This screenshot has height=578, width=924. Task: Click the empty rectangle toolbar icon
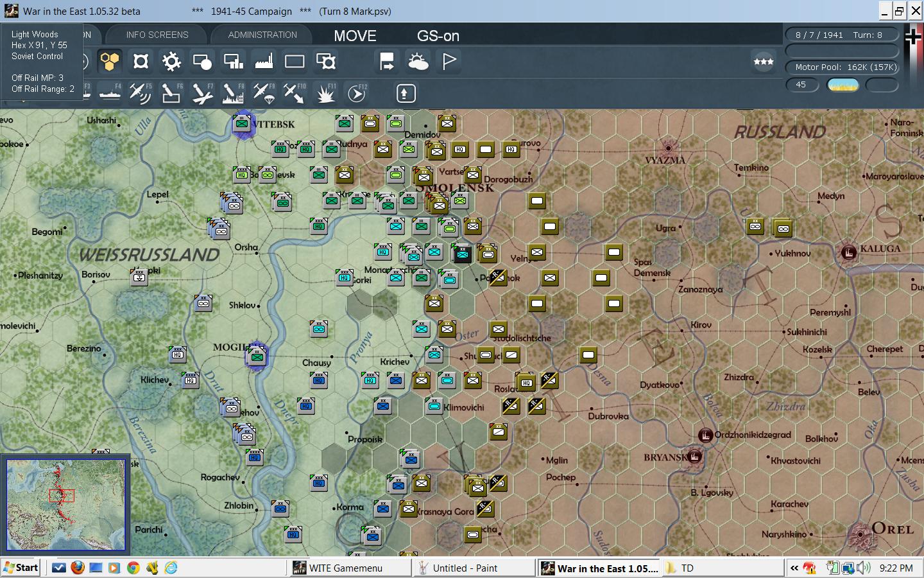coord(295,62)
